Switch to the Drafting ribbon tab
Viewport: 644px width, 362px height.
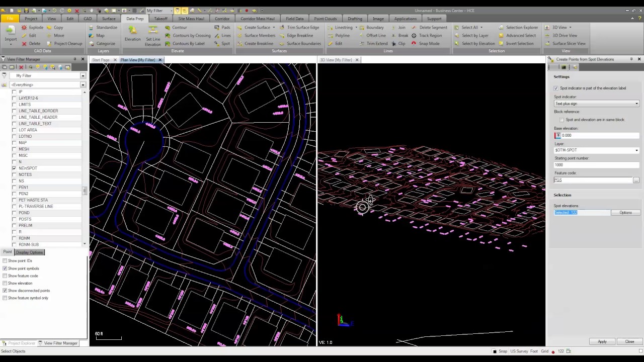pos(355,19)
